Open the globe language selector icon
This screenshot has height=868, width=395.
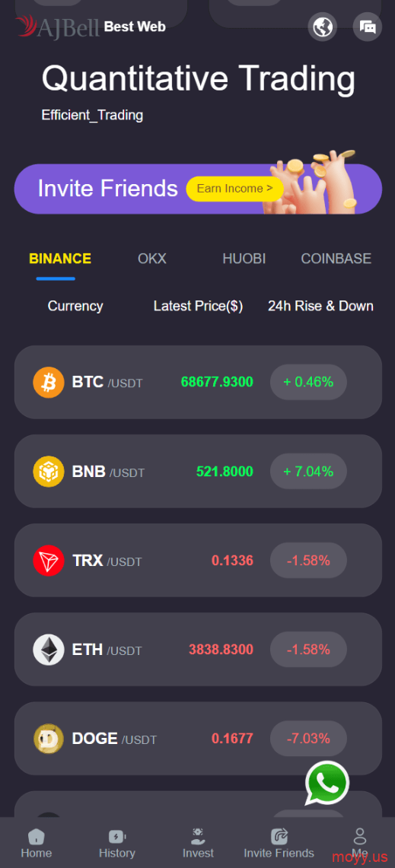point(323,27)
